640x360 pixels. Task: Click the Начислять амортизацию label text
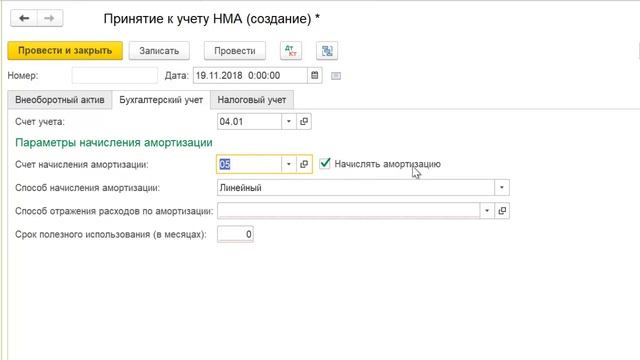pos(387,164)
